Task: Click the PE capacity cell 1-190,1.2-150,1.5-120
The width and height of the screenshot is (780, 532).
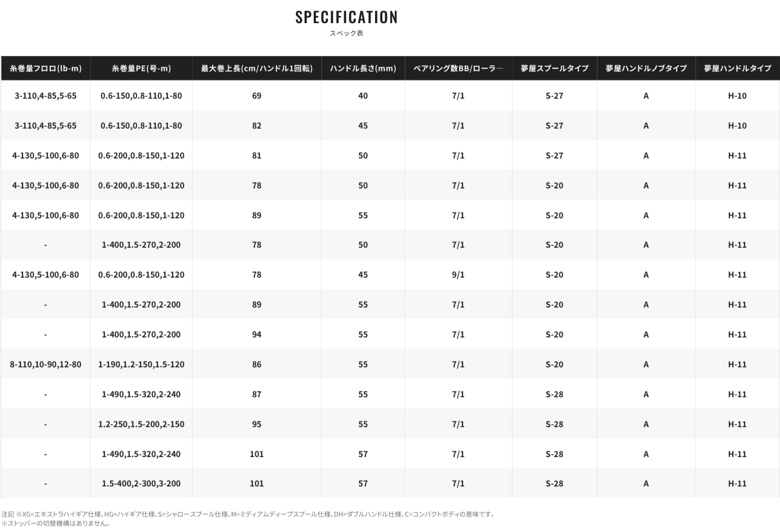Action: click(x=141, y=365)
